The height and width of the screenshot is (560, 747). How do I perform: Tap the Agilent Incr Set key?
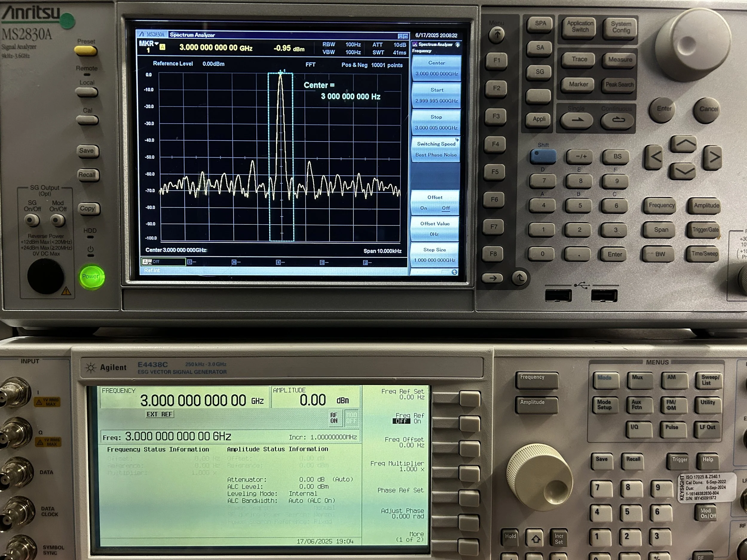point(558,539)
